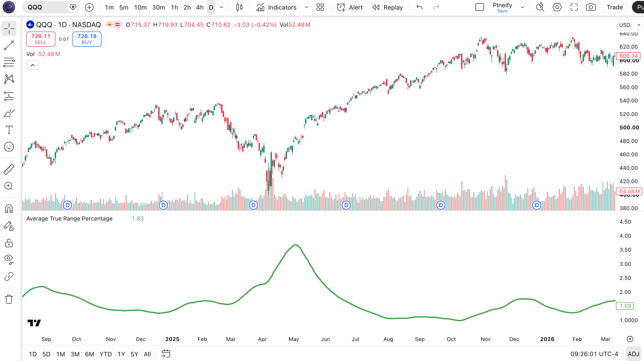Open the quick search lightning icon
Image resolution: width=644 pixels, height=361 pixels.
[540, 7]
